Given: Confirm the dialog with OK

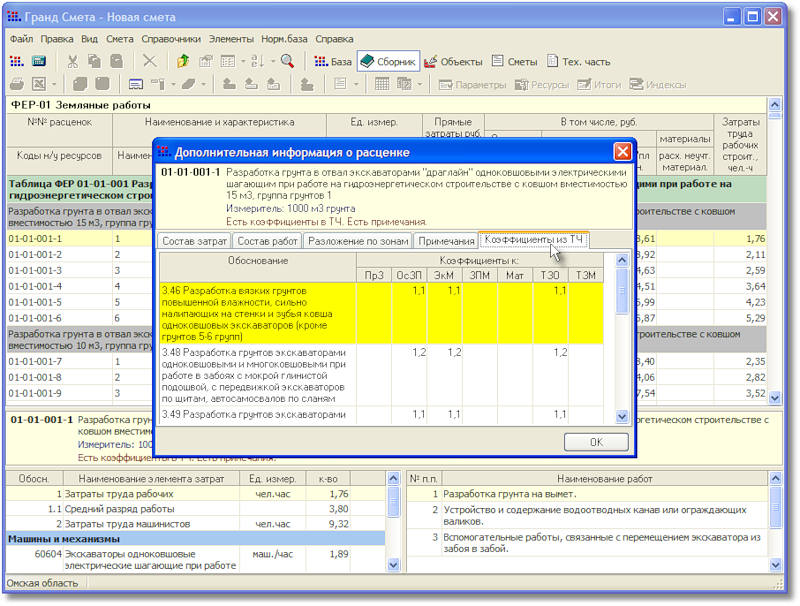Looking at the screenshot, I should 596,442.
